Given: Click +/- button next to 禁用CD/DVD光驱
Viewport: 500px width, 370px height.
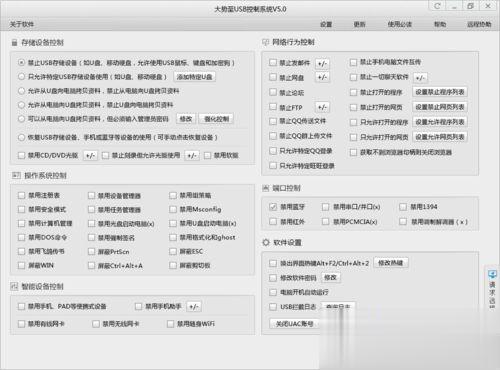Looking at the screenshot, I should click(x=90, y=156).
